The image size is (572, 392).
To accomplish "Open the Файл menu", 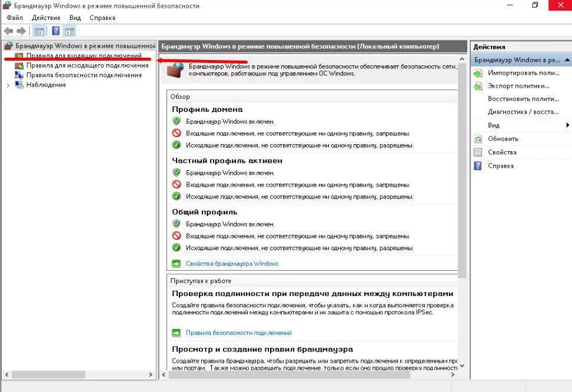I will click(15, 18).
